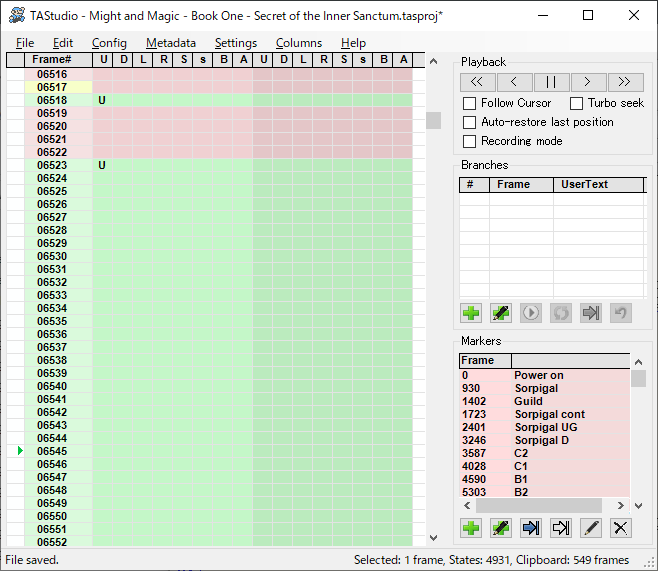Click the jump-to-branch-frame arrow icon
Viewport: 658px width, 571px height.
591,313
